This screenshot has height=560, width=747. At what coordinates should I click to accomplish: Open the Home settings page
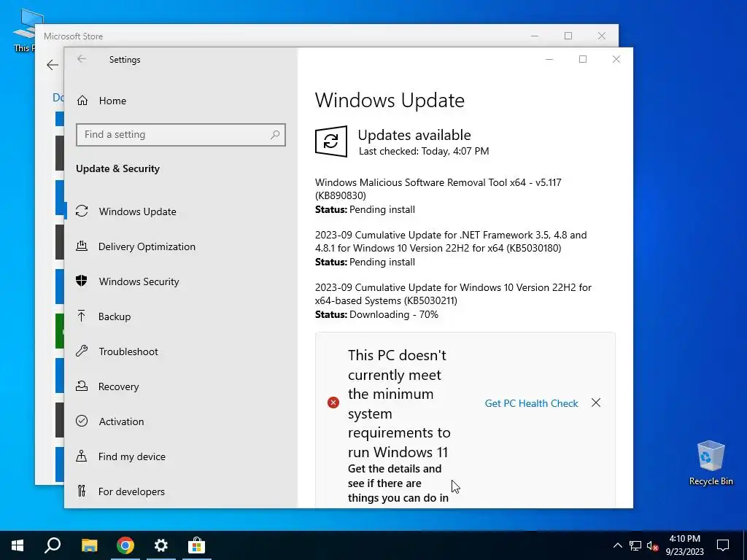pyautogui.click(x=112, y=101)
